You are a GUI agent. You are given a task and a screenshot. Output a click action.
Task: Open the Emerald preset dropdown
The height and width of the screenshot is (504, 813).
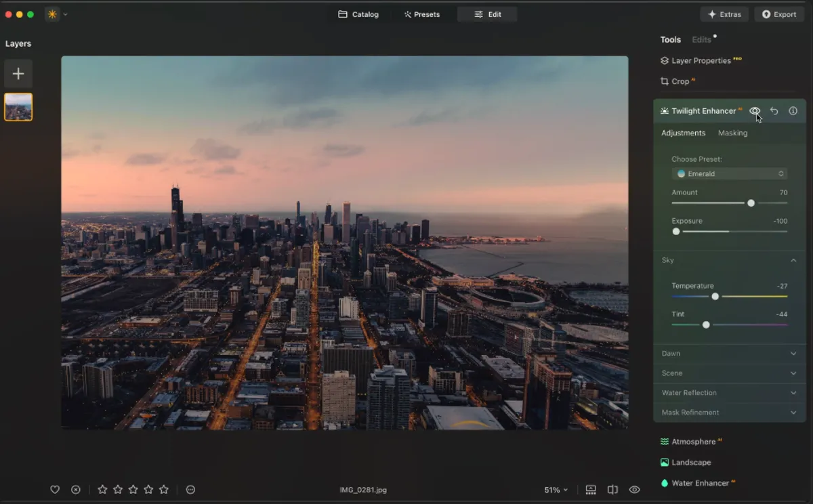pyautogui.click(x=729, y=173)
